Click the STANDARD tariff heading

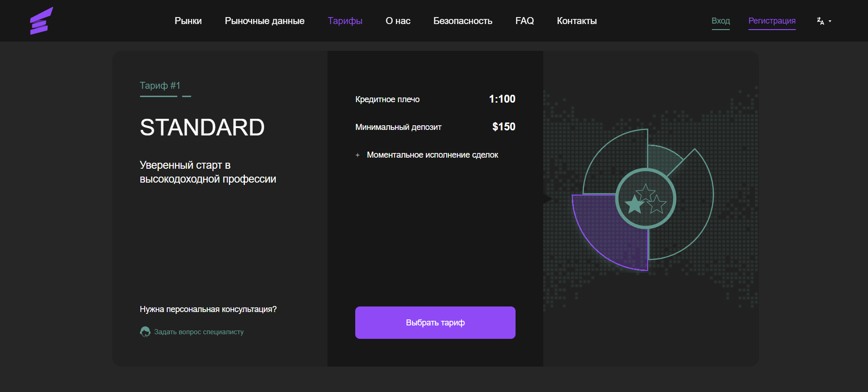coord(202,127)
